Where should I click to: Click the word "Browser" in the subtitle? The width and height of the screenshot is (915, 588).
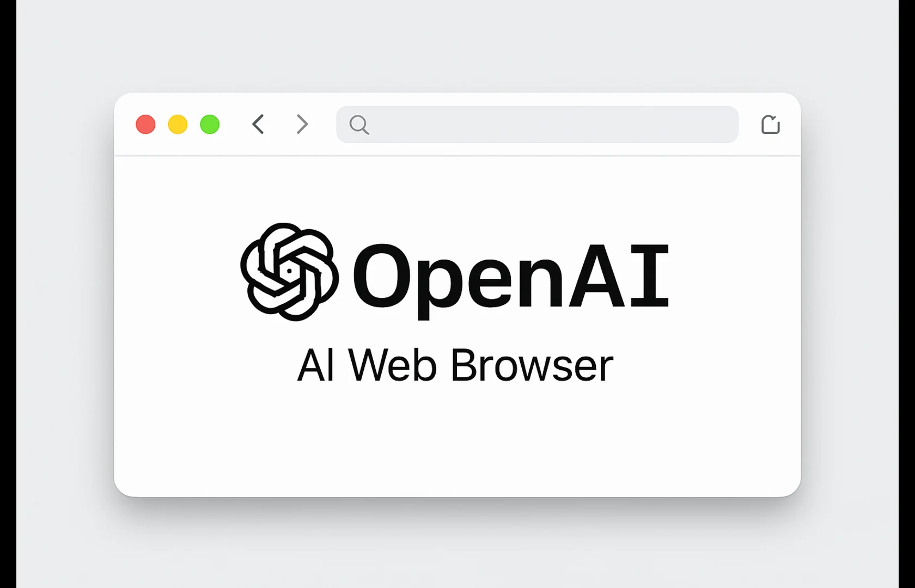[x=532, y=365]
